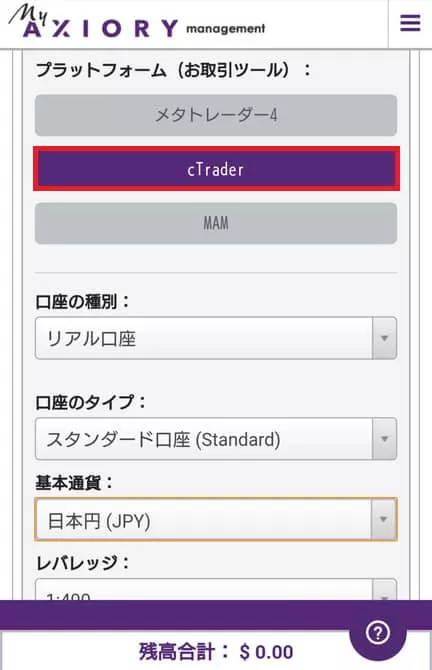This screenshot has width=432, height=670.
Task: Click the purple footer bar
Action: (216, 615)
